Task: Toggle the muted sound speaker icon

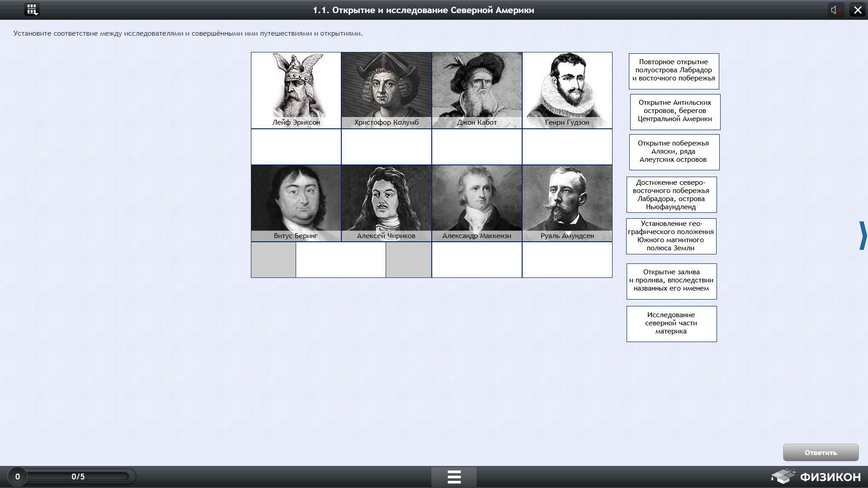Action: (836, 10)
